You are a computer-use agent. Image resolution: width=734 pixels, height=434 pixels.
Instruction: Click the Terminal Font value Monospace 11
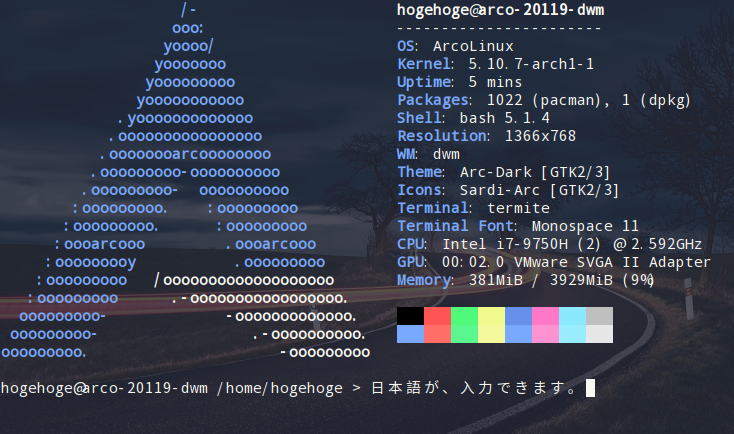(x=585, y=226)
